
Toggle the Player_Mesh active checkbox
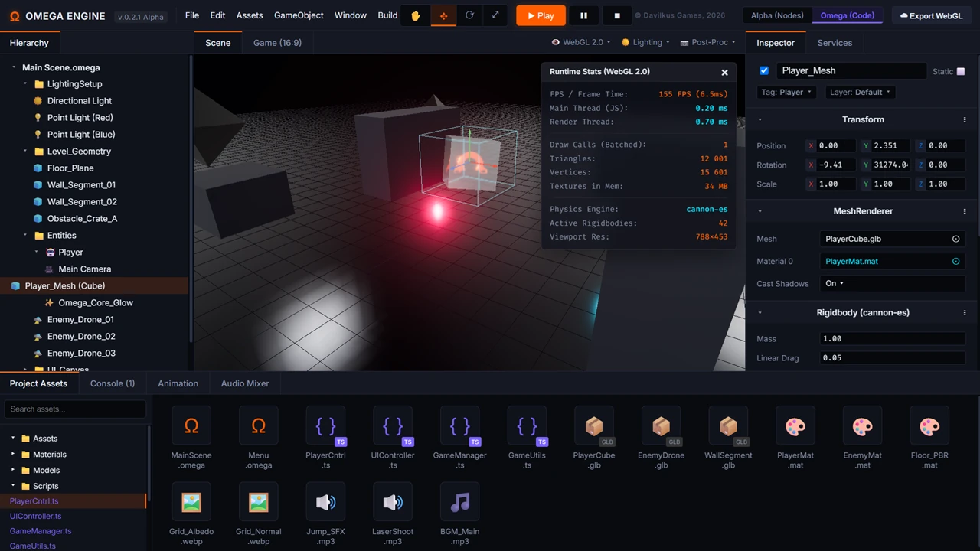tap(764, 70)
